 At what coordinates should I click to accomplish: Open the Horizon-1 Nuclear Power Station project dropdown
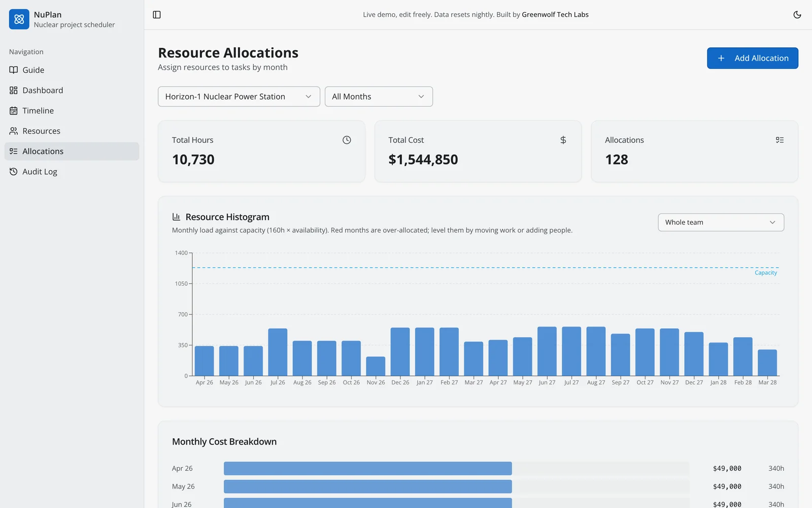tap(239, 97)
